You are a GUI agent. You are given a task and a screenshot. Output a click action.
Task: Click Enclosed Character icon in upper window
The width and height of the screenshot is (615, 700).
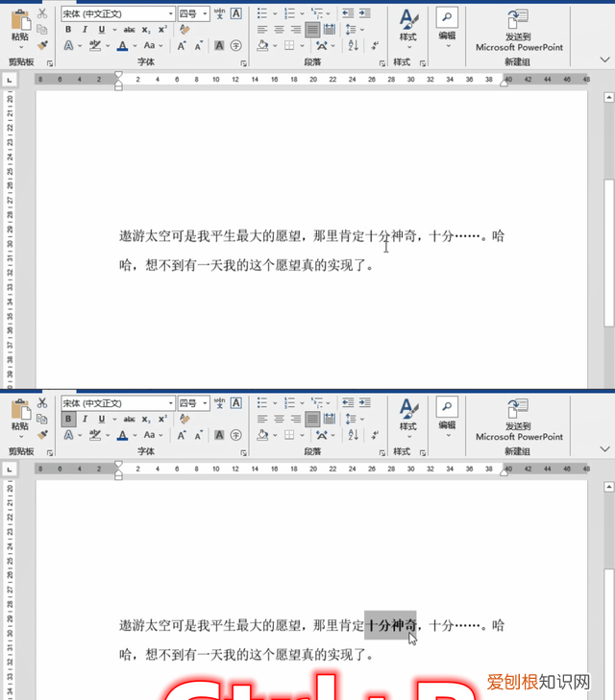tap(236, 45)
